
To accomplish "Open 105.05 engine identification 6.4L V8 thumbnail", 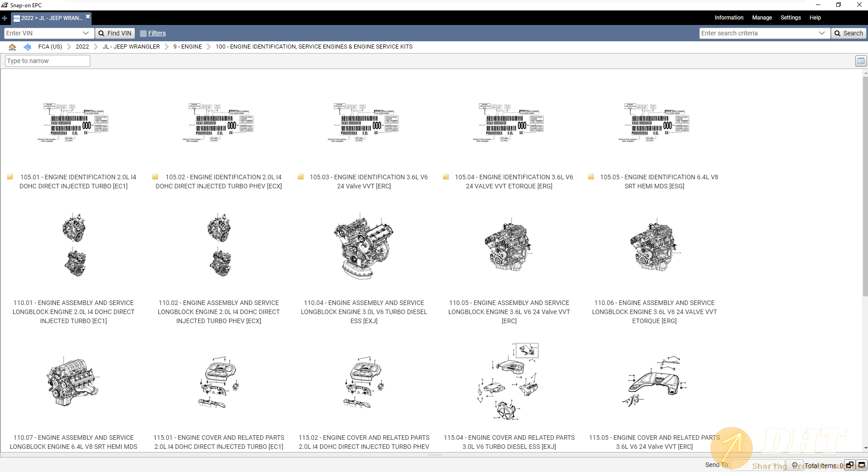I will (654, 123).
